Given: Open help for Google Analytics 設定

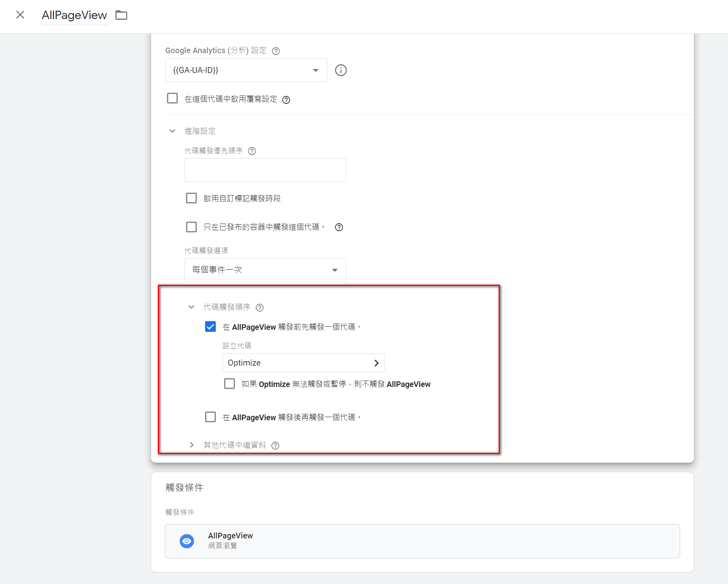Looking at the screenshot, I should tap(276, 51).
